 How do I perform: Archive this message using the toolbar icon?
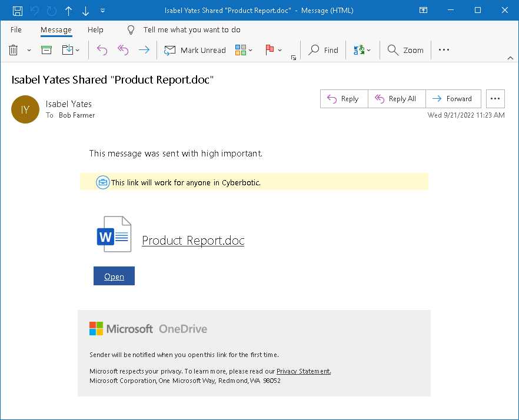(x=46, y=50)
